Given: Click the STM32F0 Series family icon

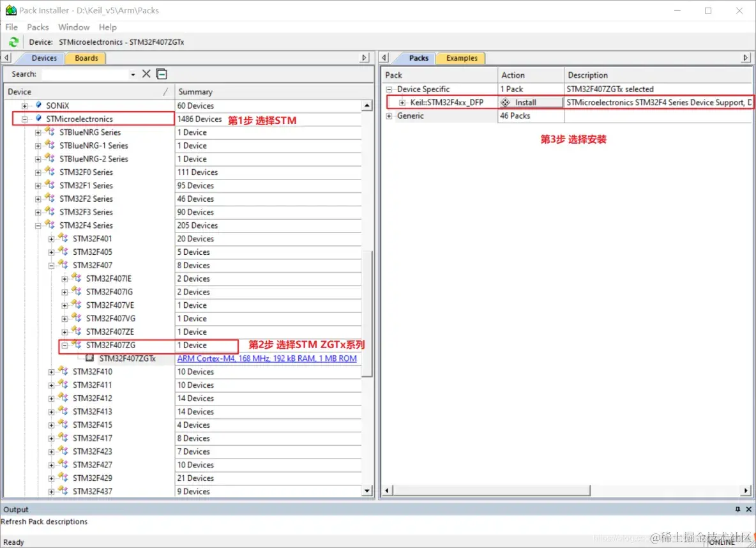Looking at the screenshot, I should (x=50, y=171).
